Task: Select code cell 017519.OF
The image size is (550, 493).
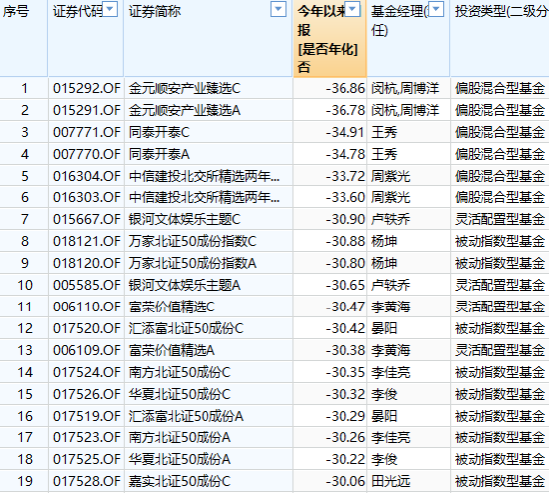Action: point(86,417)
